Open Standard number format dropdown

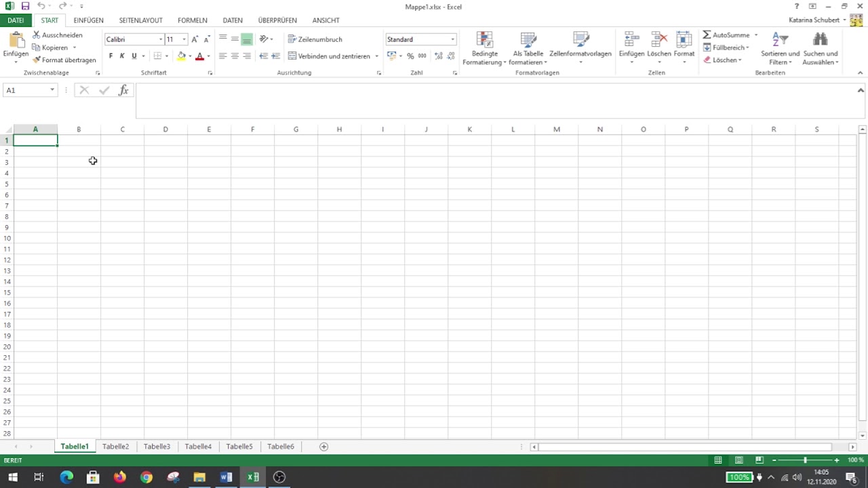[452, 39]
